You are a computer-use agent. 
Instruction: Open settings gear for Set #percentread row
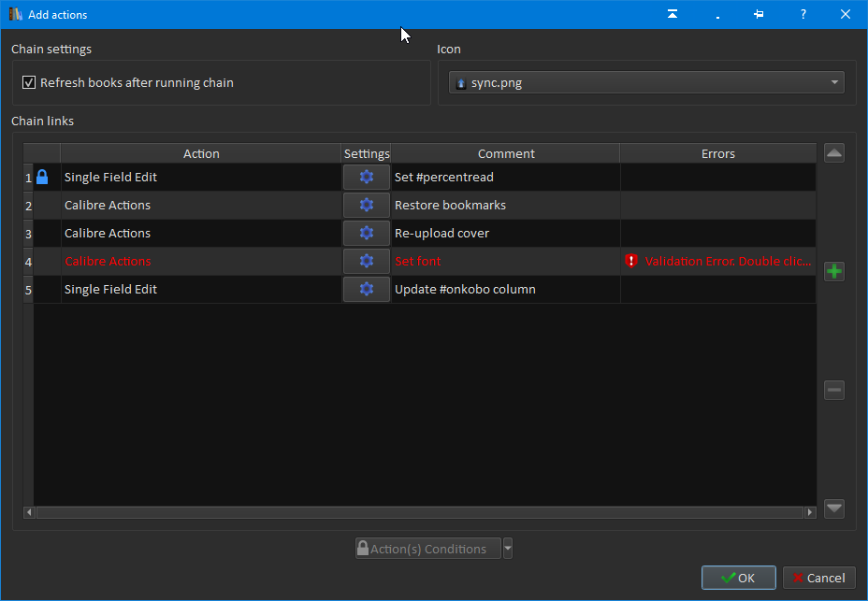[366, 178]
